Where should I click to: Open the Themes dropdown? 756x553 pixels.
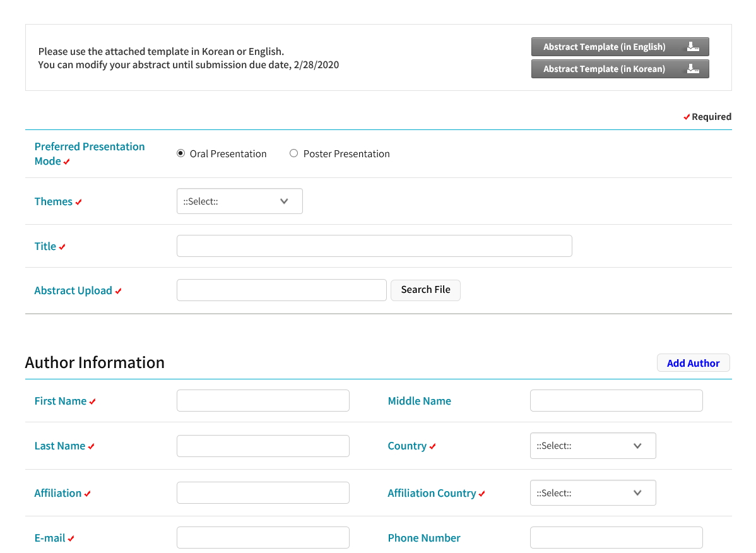pos(240,201)
